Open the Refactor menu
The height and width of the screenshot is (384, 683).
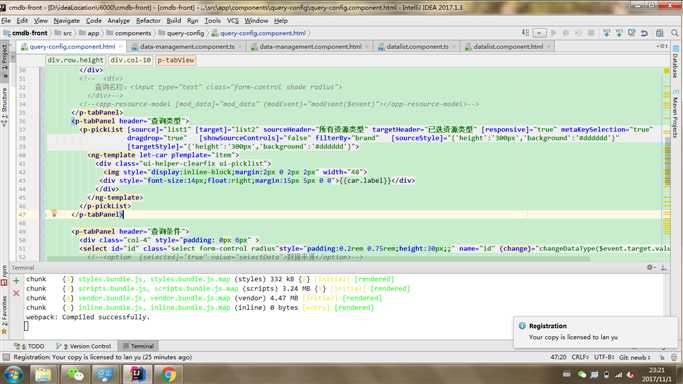coord(148,20)
